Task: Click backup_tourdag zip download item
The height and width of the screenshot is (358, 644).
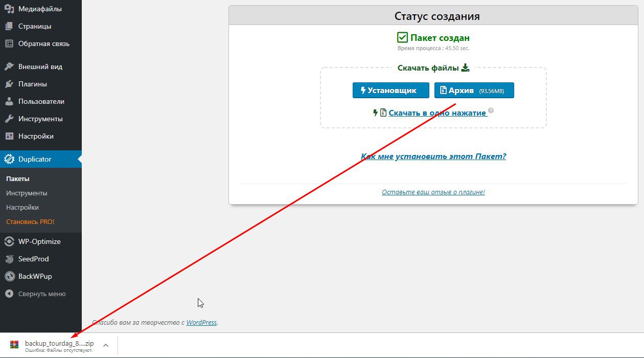Action: click(x=59, y=345)
